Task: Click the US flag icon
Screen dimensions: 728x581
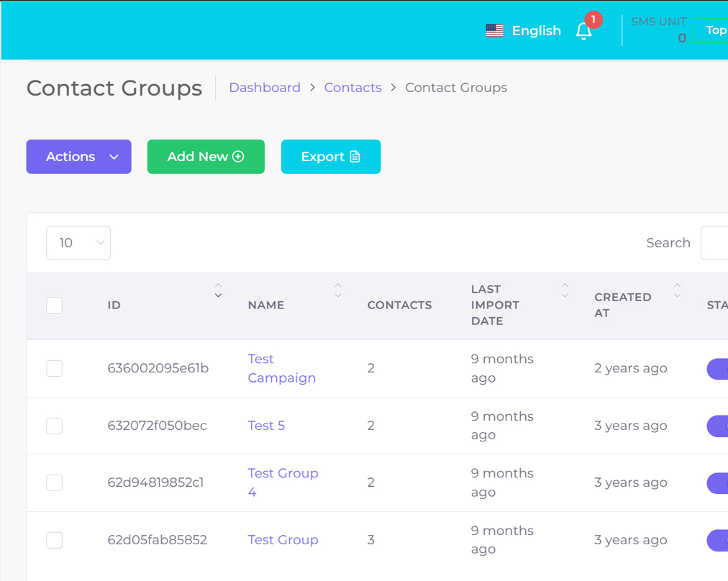Action: coord(494,30)
